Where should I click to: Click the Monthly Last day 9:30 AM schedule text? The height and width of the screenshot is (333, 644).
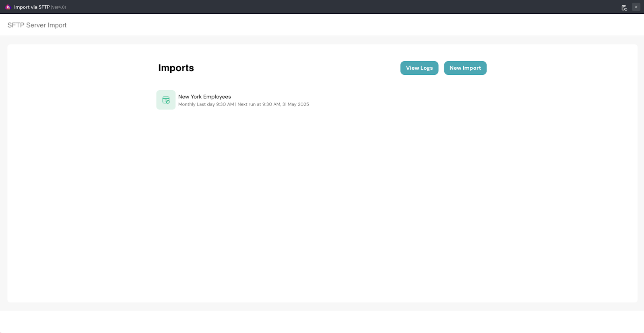(206, 104)
